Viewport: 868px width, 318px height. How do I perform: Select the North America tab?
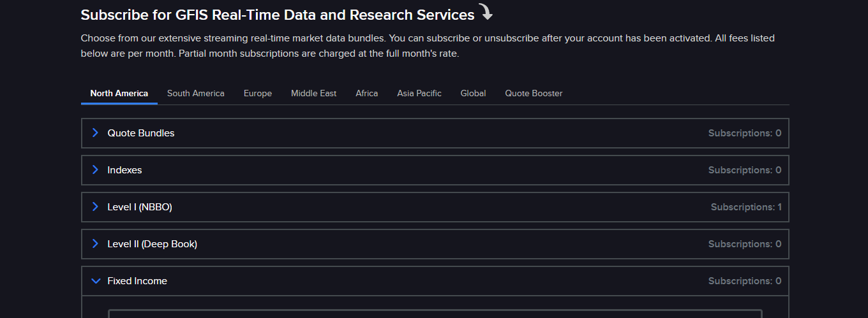[x=119, y=93]
